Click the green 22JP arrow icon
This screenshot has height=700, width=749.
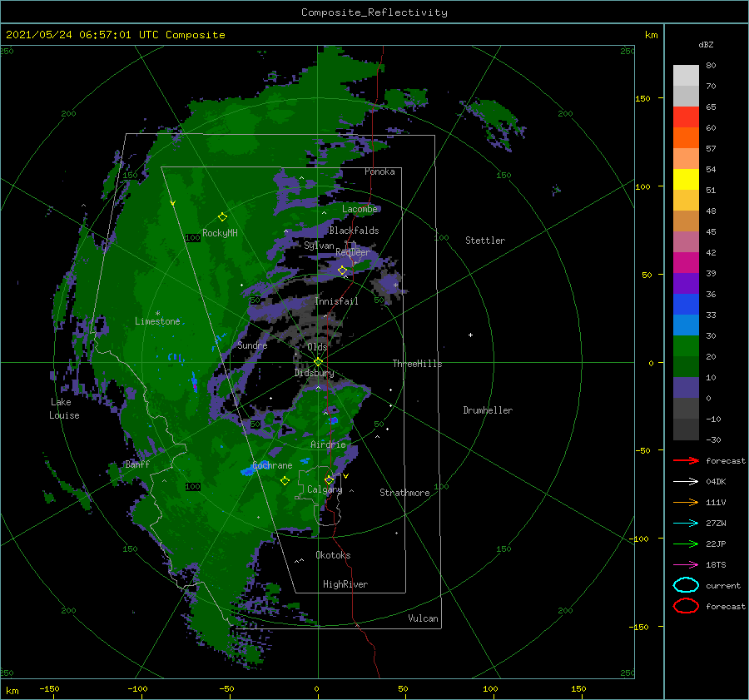tap(686, 544)
